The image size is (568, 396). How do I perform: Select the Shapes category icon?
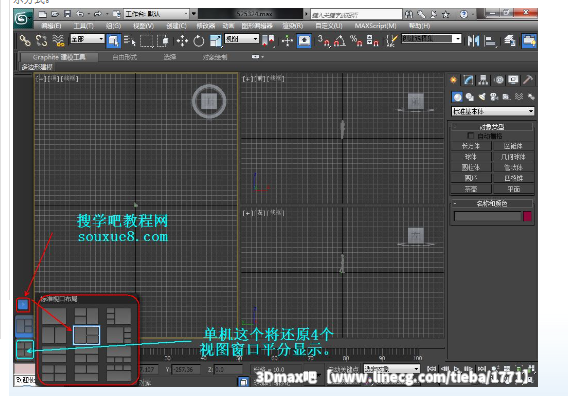coord(470,97)
